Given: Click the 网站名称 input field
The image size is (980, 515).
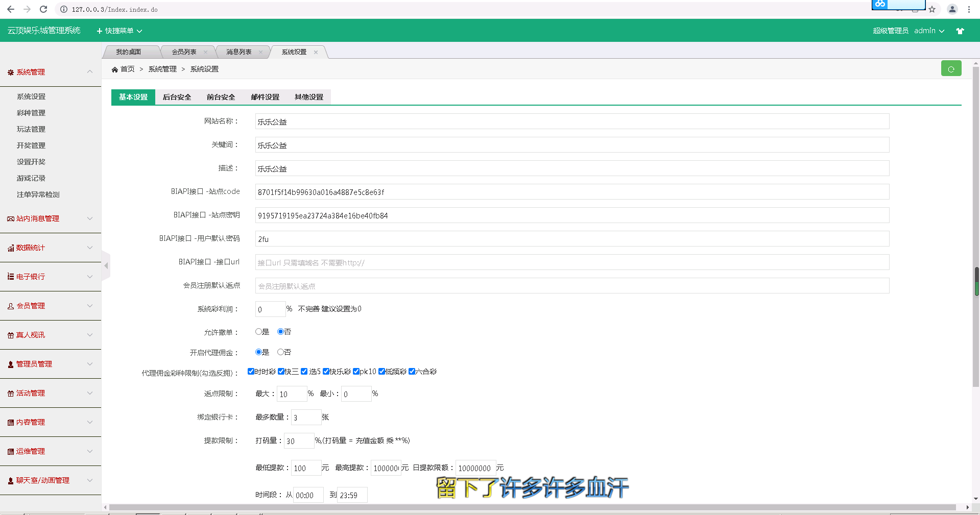Looking at the screenshot, I should tap(572, 121).
